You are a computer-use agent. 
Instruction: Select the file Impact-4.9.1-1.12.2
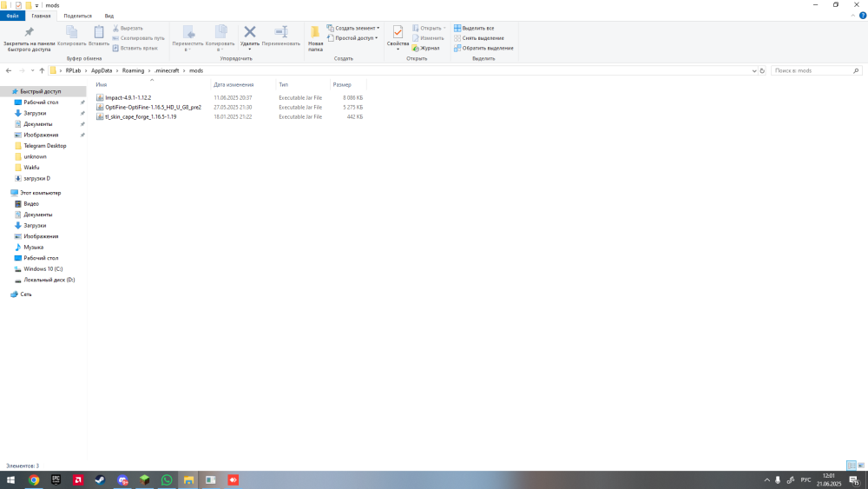point(128,97)
